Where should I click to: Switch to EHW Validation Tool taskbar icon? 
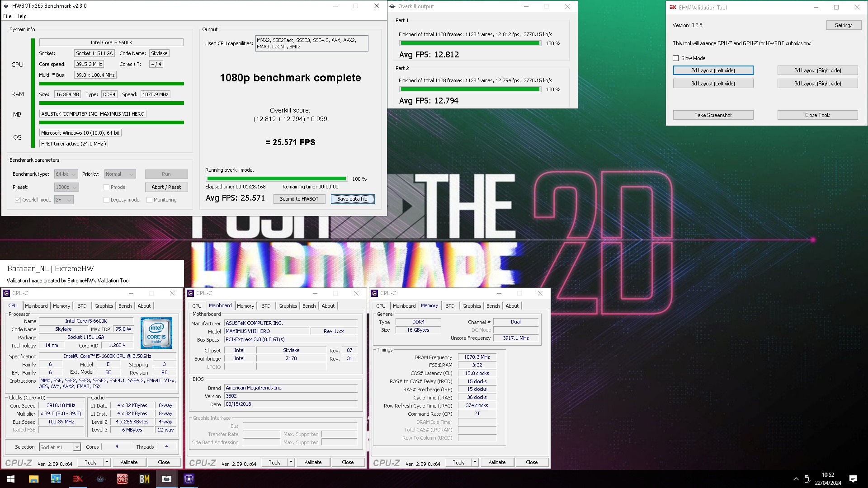78,479
